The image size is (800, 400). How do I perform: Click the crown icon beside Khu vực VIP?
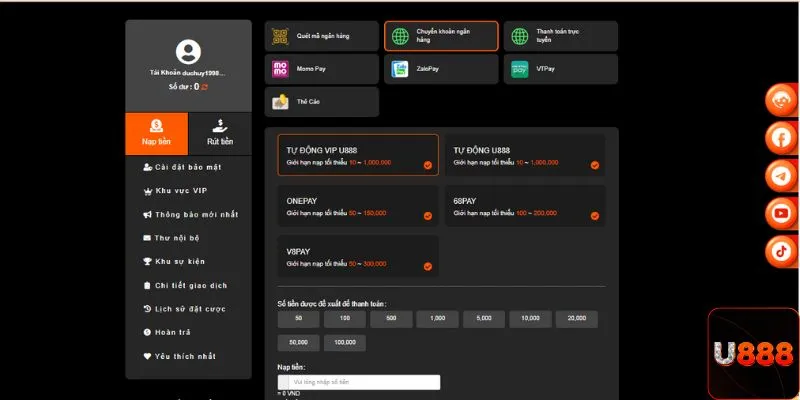click(148, 191)
